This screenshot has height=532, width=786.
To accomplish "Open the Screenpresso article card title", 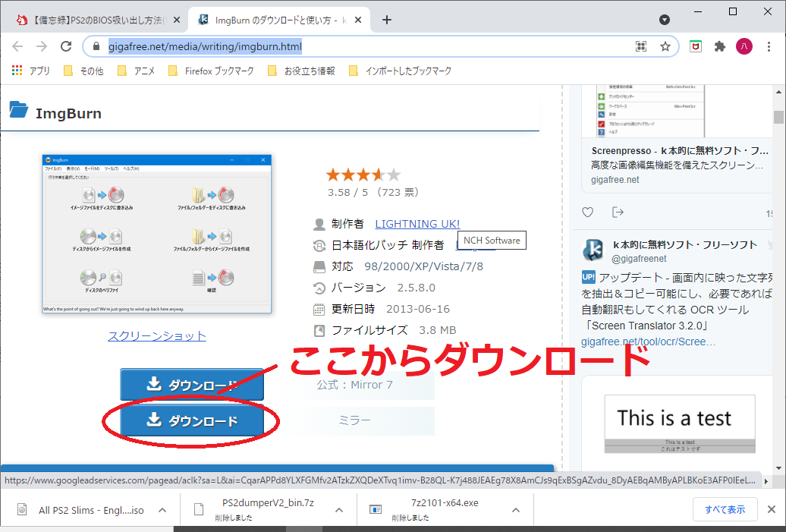I will 679,150.
